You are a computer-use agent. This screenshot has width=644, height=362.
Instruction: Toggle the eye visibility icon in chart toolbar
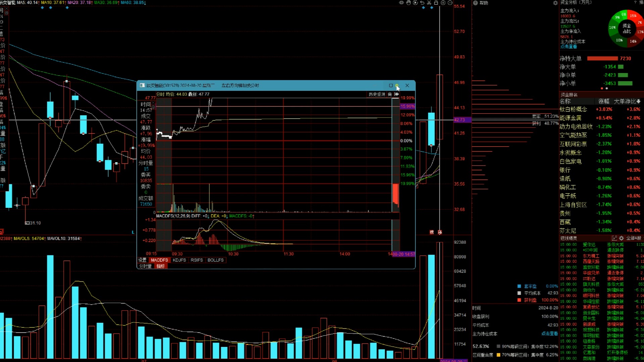[x=401, y=3]
